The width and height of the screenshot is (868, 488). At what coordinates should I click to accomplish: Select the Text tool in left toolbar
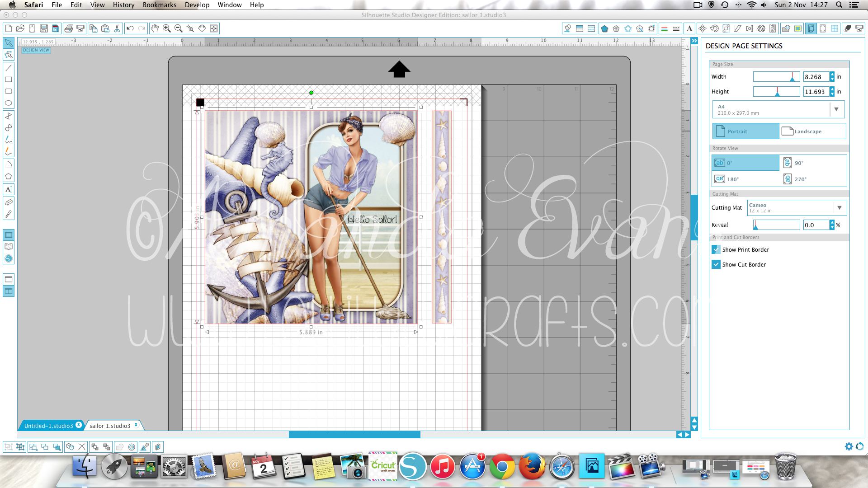click(x=9, y=189)
